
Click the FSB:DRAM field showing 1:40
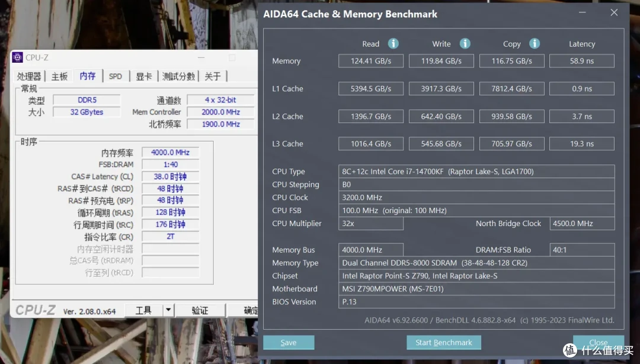click(171, 165)
